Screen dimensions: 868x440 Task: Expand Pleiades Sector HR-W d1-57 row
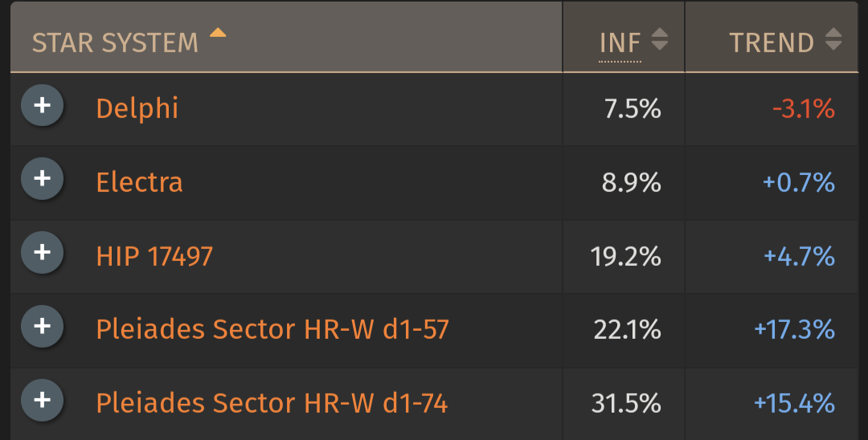tap(42, 326)
